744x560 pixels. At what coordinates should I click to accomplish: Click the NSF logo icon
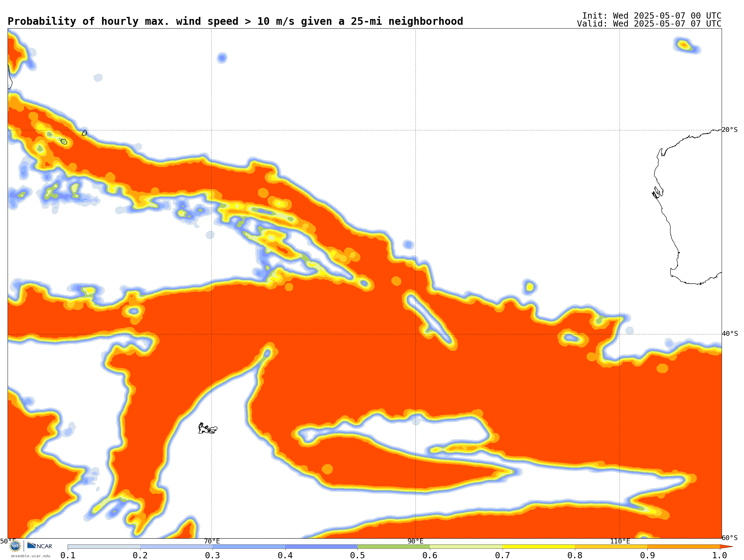(x=15, y=546)
